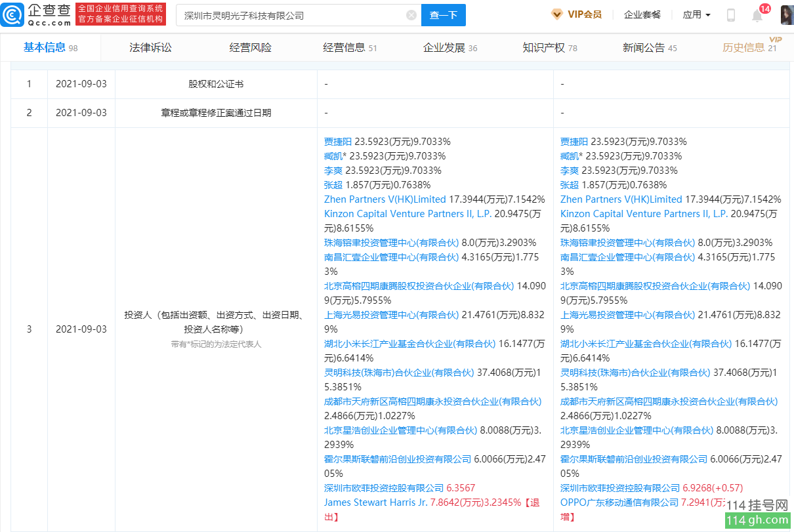The width and height of the screenshot is (794, 532).
Task: Open Kinzon Capital Venture Partners in right column
Action: [x=644, y=214]
